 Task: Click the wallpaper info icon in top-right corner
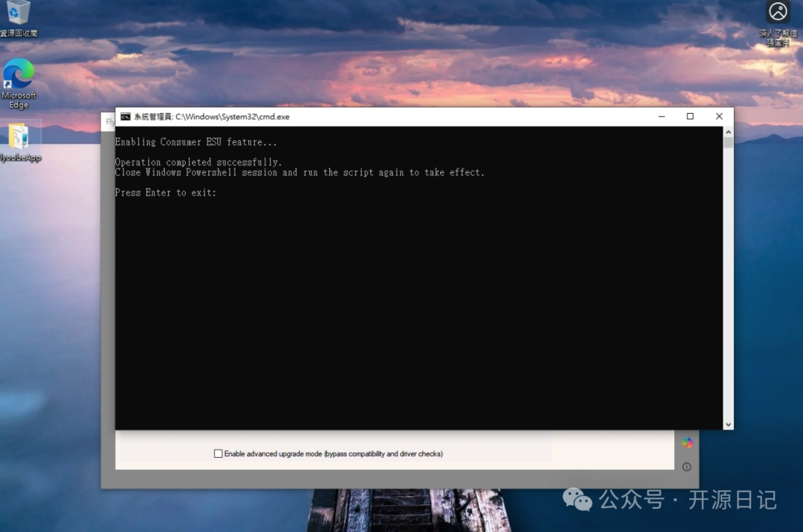click(778, 12)
